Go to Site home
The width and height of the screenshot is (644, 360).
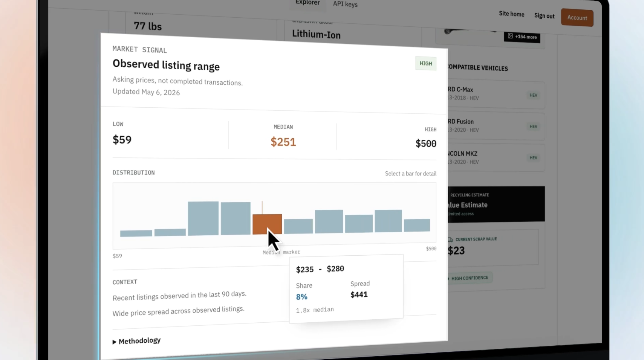point(511,14)
